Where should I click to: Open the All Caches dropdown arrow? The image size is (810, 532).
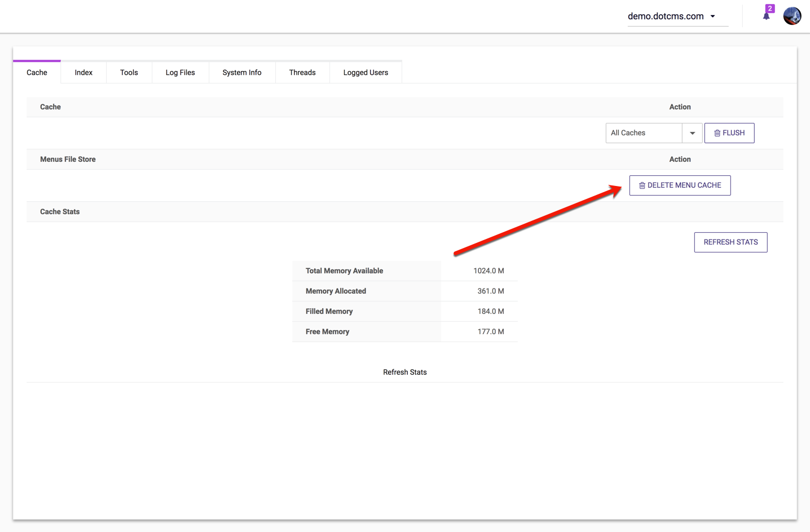tap(692, 133)
